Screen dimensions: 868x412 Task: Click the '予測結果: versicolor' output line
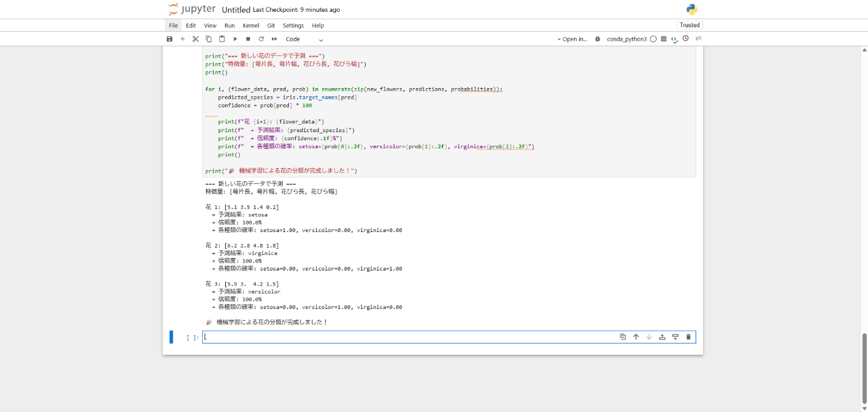click(x=246, y=292)
